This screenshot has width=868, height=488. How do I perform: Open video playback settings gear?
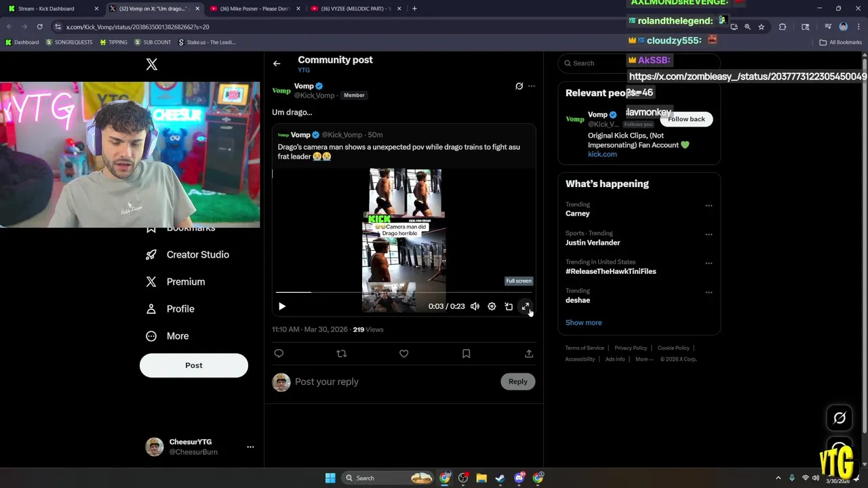tap(492, 306)
